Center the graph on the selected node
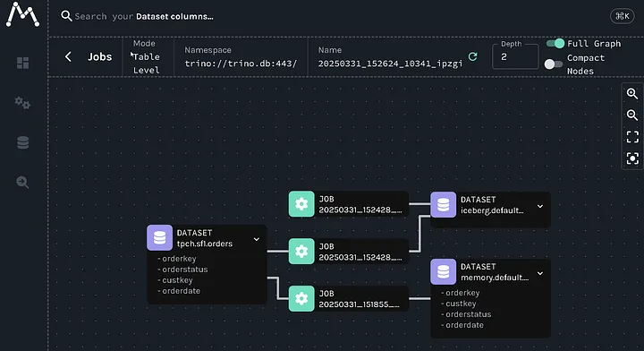The image size is (644, 351). click(x=632, y=158)
